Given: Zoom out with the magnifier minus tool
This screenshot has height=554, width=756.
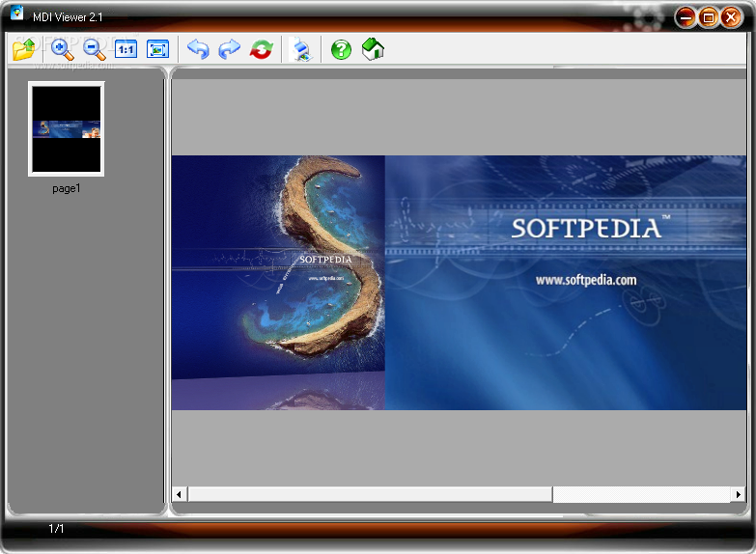Looking at the screenshot, I should click(x=94, y=49).
